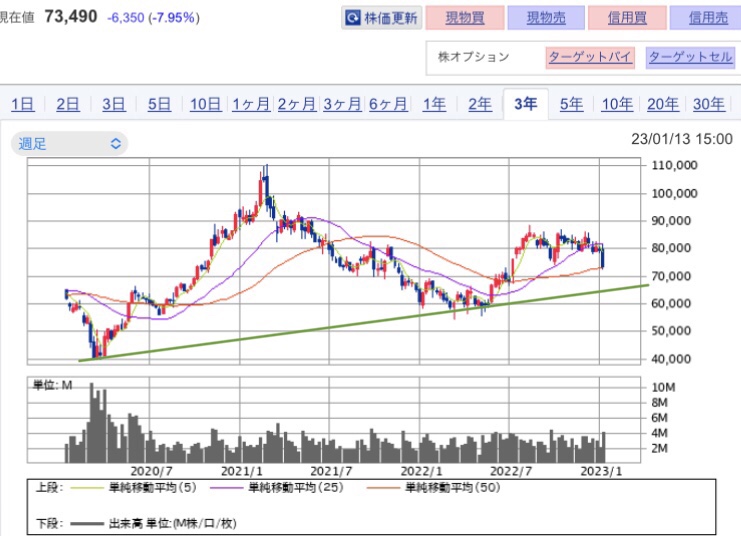Click legend entry 単純移動平均(5)
This screenshot has height=536, width=741.
tap(152, 487)
